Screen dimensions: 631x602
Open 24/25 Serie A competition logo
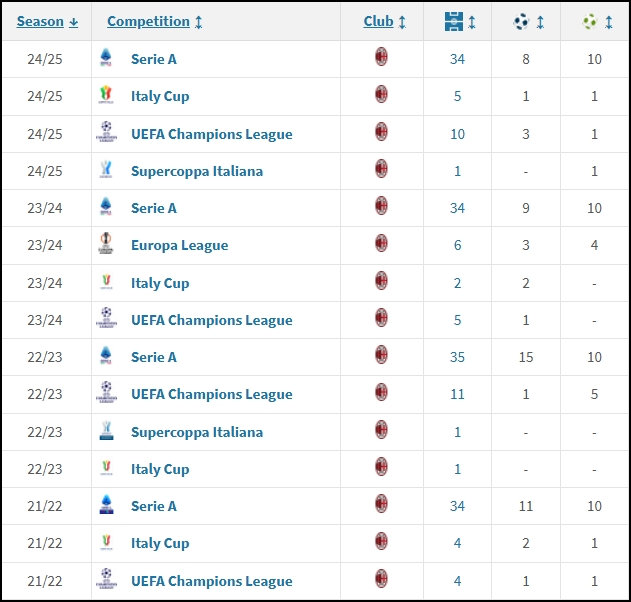[106, 58]
